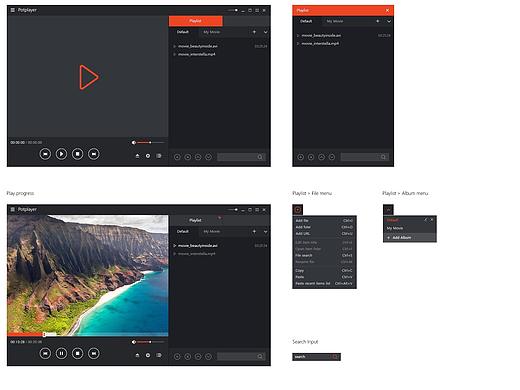Choose File search from the File menu

pyautogui.click(x=324, y=255)
